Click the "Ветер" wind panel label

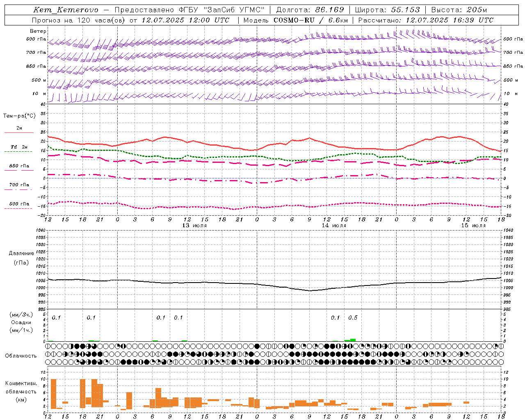[38, 31]
